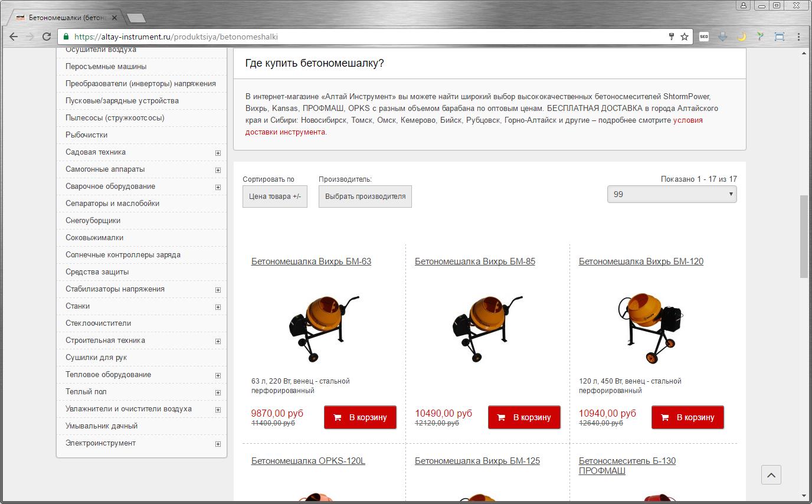The width and height of the screenshot is (812, 504).
Task: Open the green sprout extension icon
Action: coord(761,37)
